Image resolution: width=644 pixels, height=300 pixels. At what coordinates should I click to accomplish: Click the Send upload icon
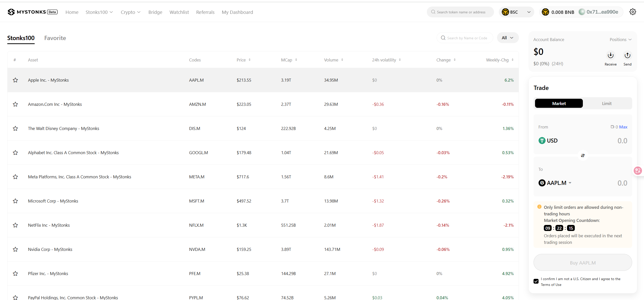[627, 55]
